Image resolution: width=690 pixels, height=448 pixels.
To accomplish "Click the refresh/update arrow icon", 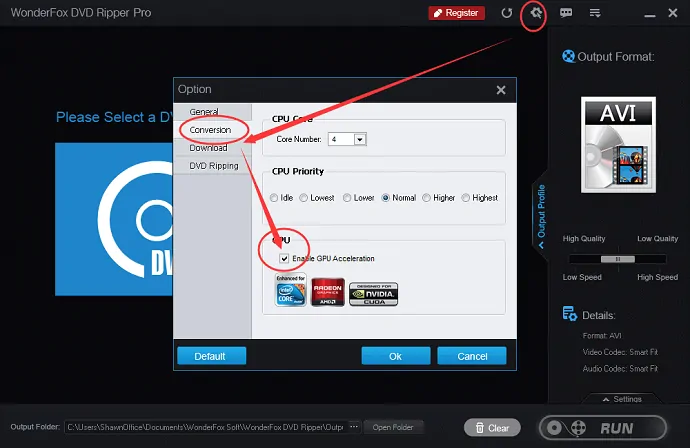I will tap(506, 13).
